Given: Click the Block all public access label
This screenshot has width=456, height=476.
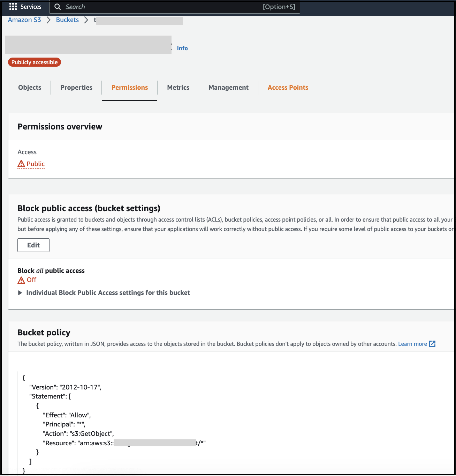Looking at the screenshot, I should [x=51, y=270].
